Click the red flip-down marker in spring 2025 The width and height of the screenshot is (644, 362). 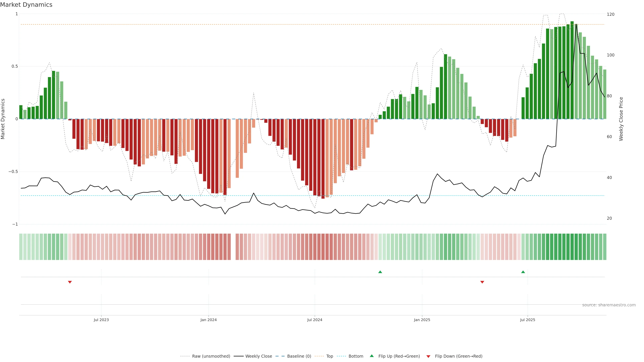tap(482, 282)
